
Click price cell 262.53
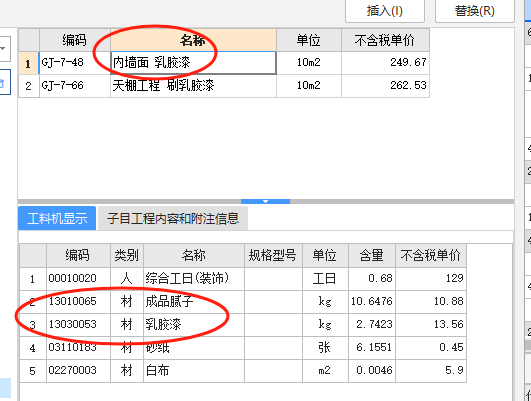click(385, 86)
